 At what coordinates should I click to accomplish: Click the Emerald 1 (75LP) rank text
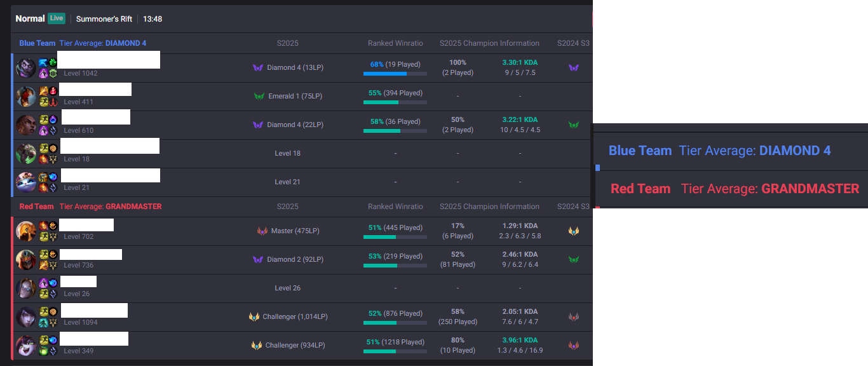295,97
